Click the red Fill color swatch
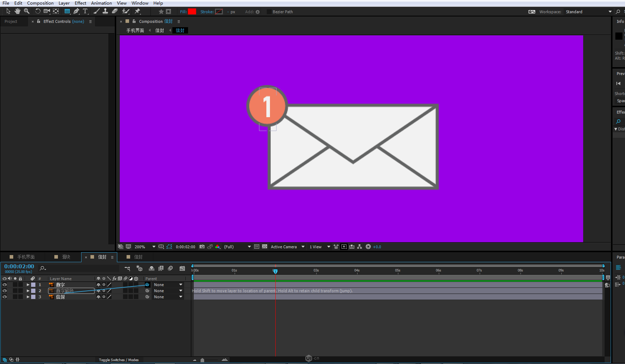Screen dimensions: 625x364 click(192, 12)
